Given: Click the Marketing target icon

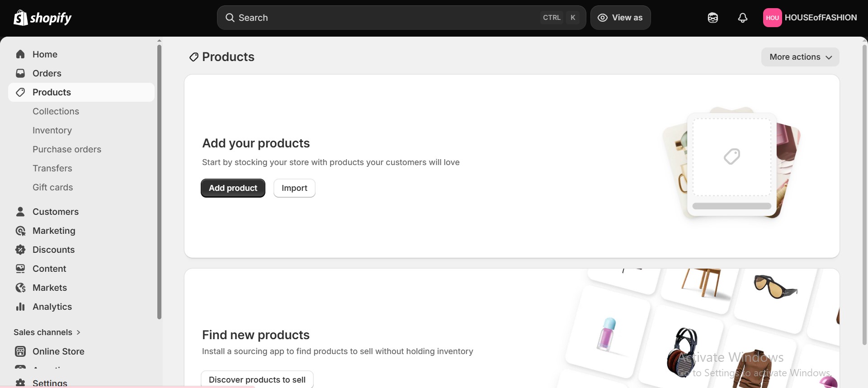Looking at the screenshot, I should click(x=20, y=231).
